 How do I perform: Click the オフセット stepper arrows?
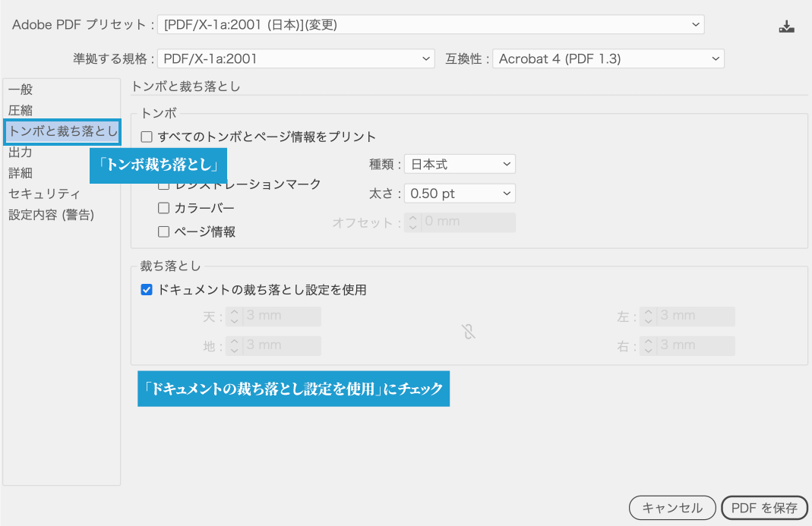click(413, 222)
